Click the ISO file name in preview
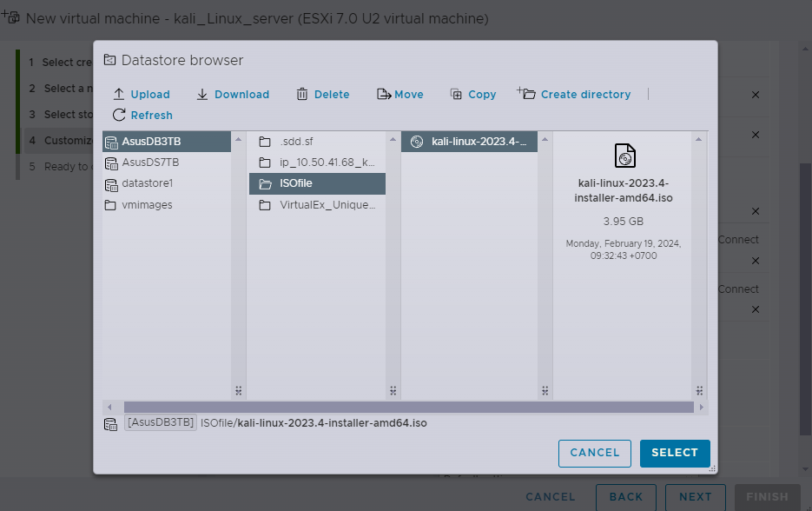 point(624,190)
